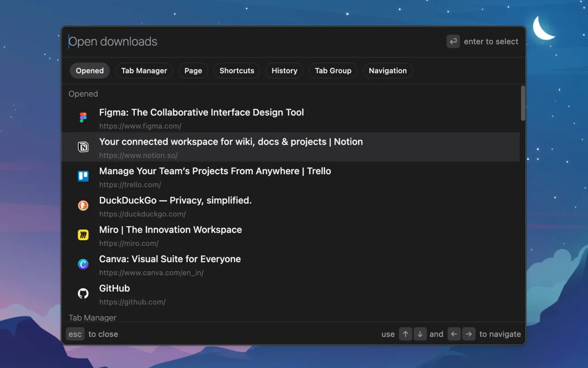Click the Canva circular icon
588x368 pixels.
click(x=83, y=264)
